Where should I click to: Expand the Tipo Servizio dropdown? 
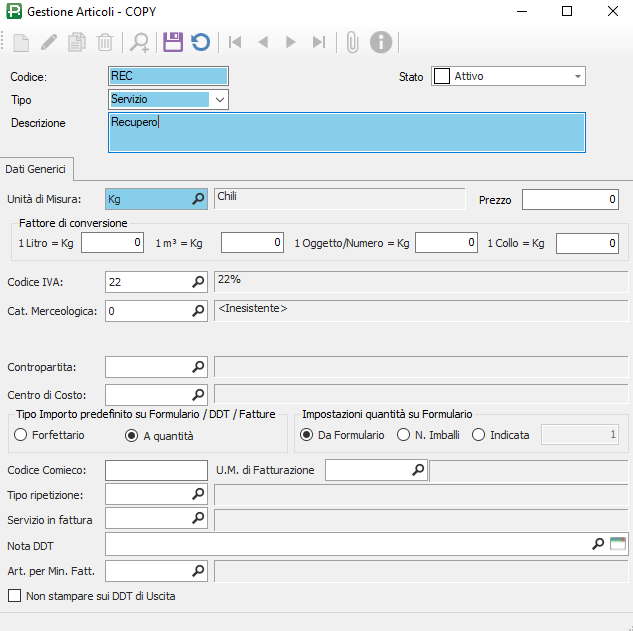coord(220,99)
